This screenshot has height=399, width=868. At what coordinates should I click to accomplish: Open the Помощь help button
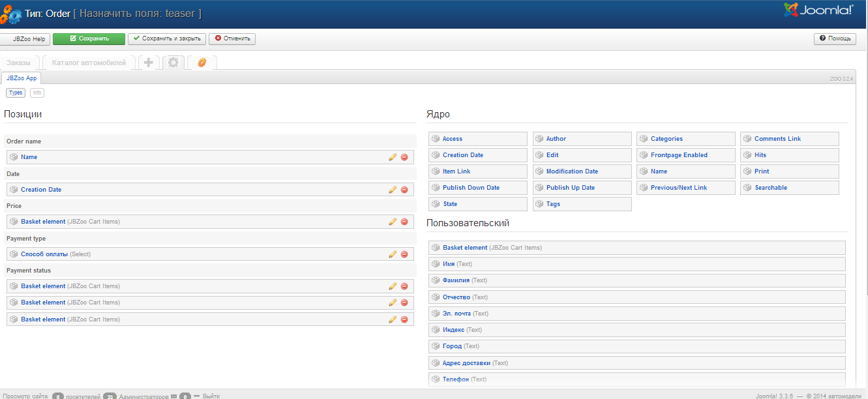click(x=835, y=39)
